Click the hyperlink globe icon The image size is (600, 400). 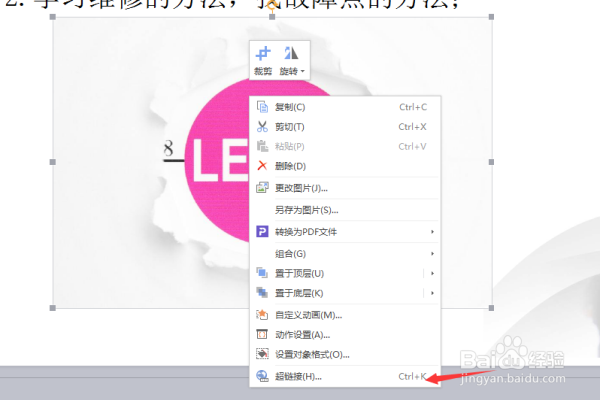click(x=262, y=376)
